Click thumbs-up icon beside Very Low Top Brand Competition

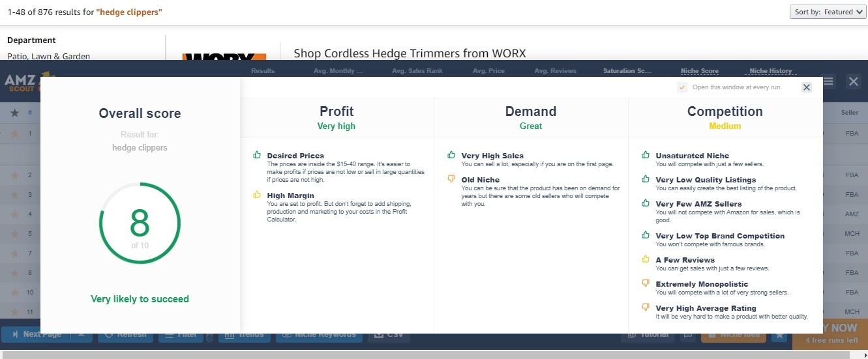(x=646, y=235)
